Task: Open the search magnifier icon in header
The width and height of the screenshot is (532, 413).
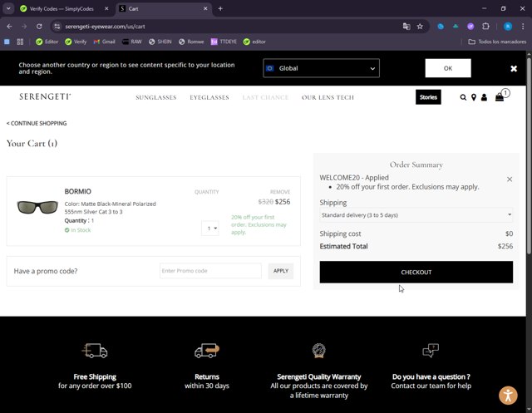Action: [x=463, y=97]
